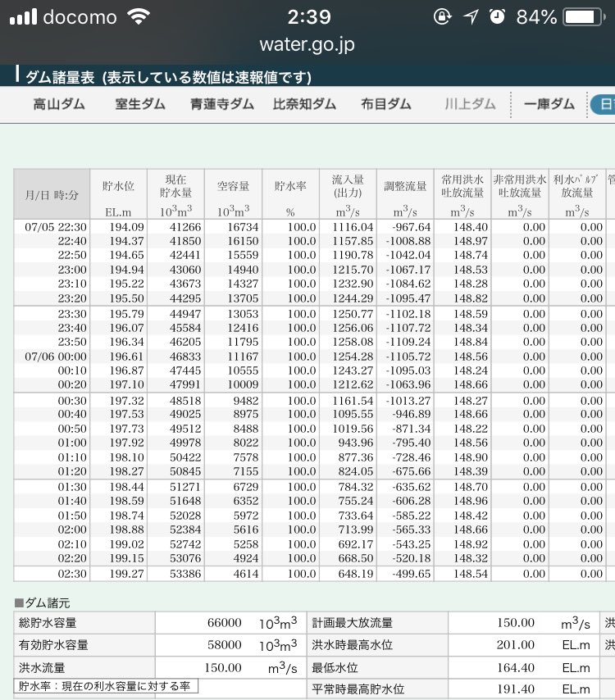615x700 pixels.
Task: Tap the battery indicator icon
Action: (x=585, y=17)
